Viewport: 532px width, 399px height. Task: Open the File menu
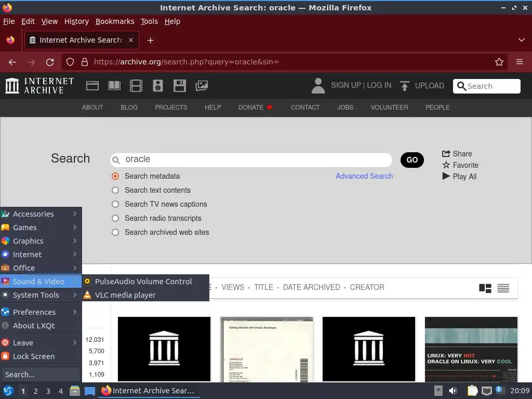point(9,21)
